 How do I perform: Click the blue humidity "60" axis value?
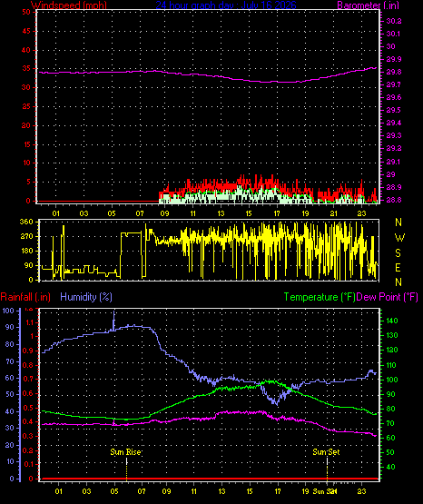coord(10,378)
